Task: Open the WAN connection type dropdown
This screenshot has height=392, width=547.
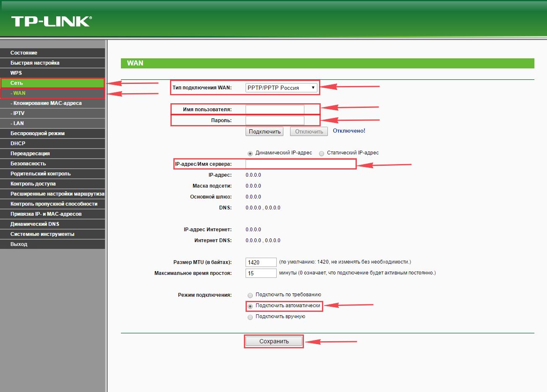Action: (x=281, y=88)
